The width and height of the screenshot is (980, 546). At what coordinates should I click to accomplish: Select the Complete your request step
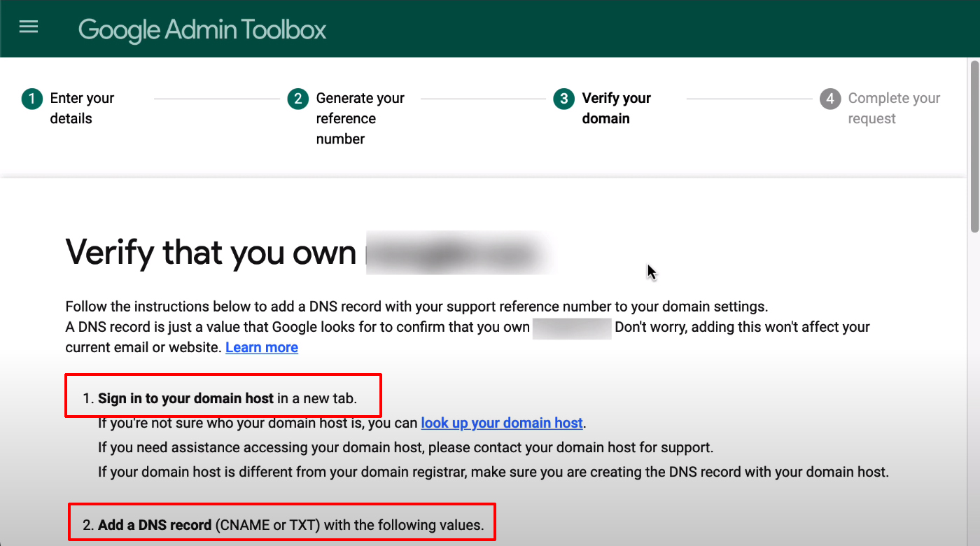point(894,108)
